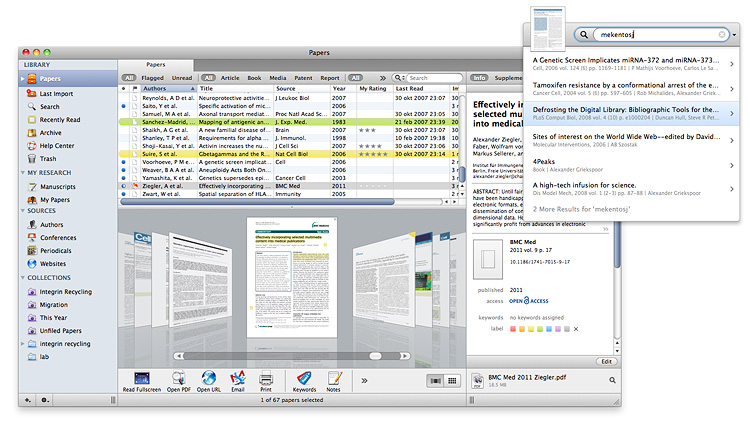Open the This Year collection
The height and width of the screenshot is (424, 750).
[x=53, y=317]
